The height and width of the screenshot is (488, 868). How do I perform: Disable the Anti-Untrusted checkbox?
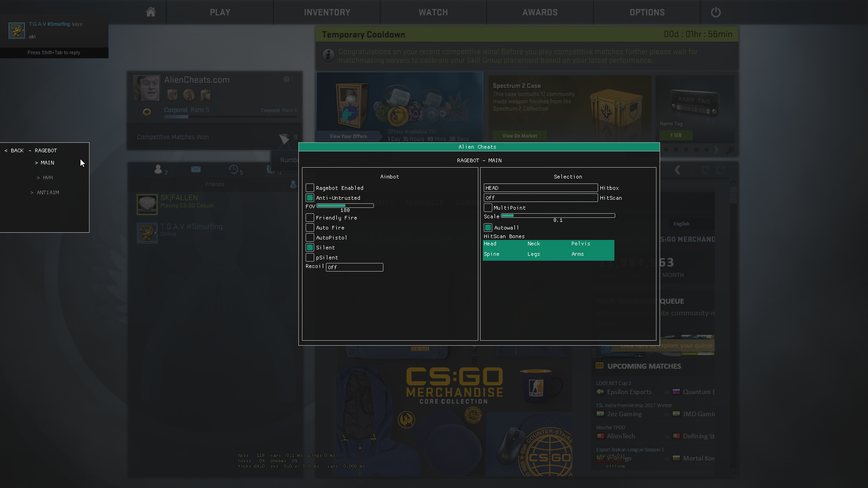coord(310,198)
